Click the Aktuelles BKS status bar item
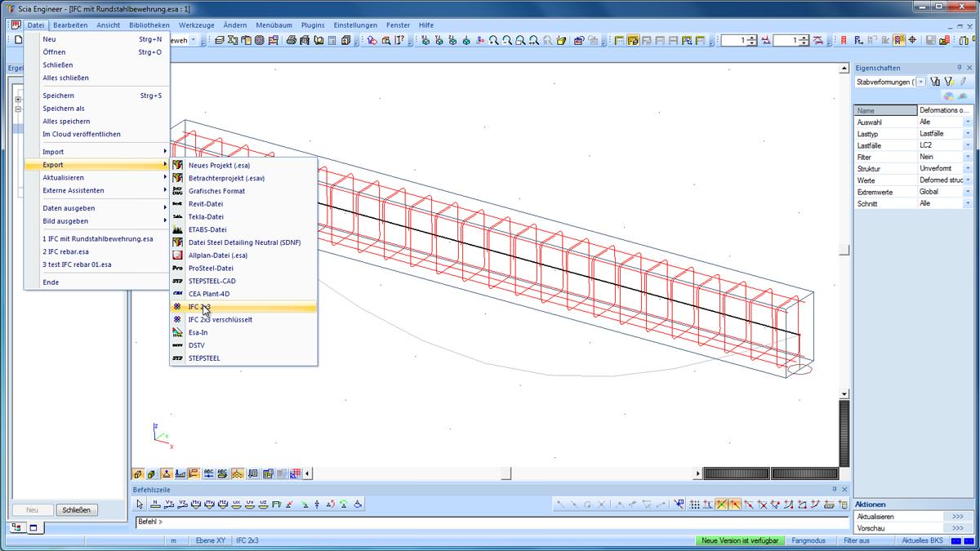Viewport: 980px width, 551px height. 922,540
